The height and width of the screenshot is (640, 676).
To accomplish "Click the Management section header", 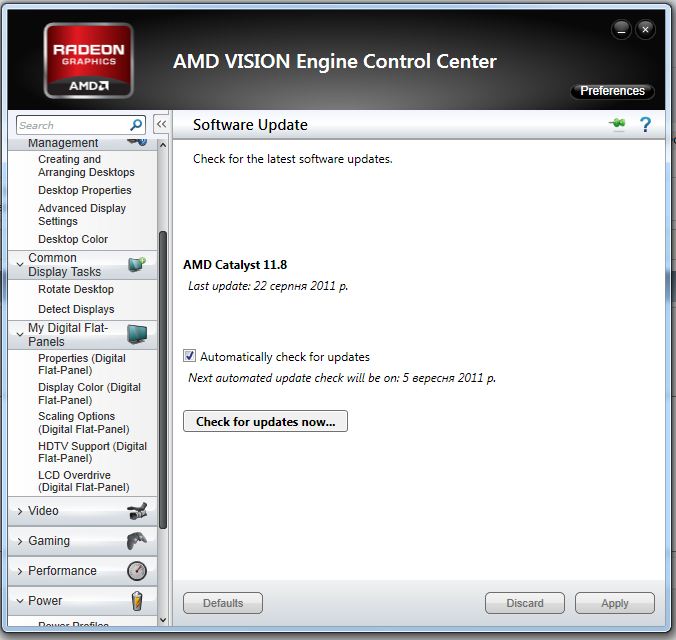I will coord(82,143).
